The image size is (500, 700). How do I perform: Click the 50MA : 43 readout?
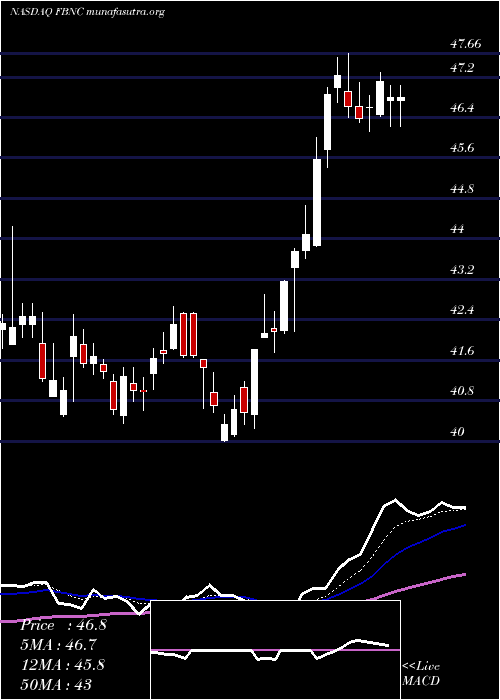(x=56, y=684)
